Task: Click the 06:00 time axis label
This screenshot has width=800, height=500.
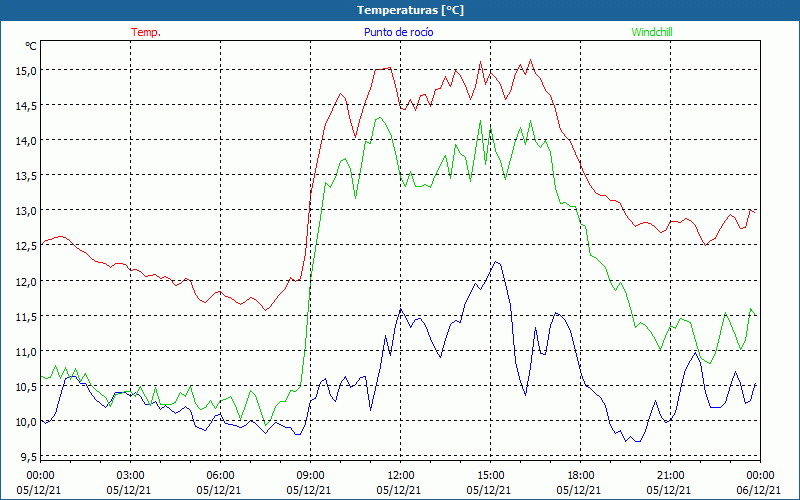Action: (220, 475)
